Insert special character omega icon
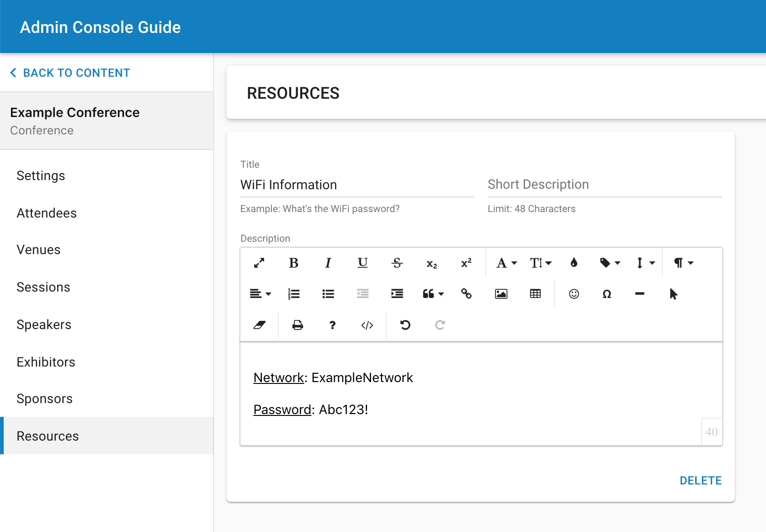 coord(607,294)
